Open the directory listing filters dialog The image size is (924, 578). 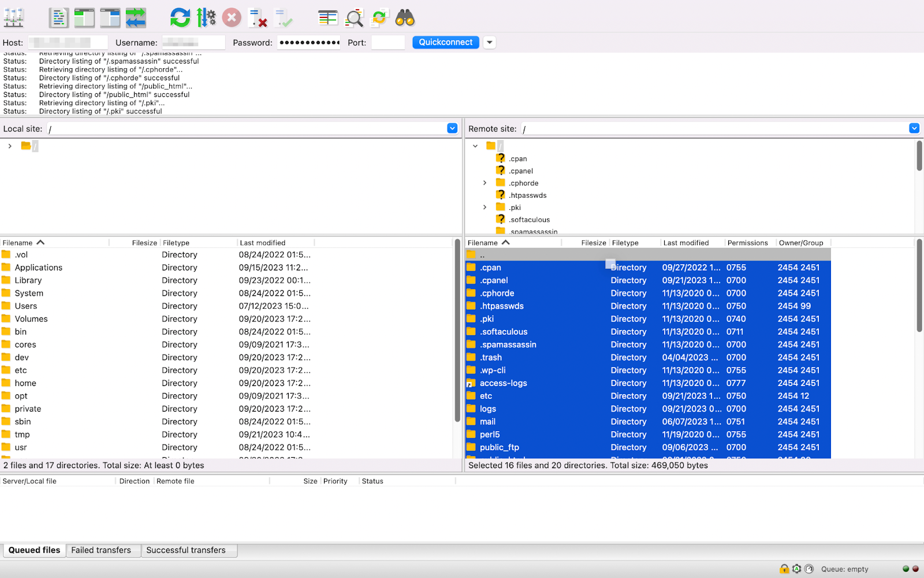(327, 18)
